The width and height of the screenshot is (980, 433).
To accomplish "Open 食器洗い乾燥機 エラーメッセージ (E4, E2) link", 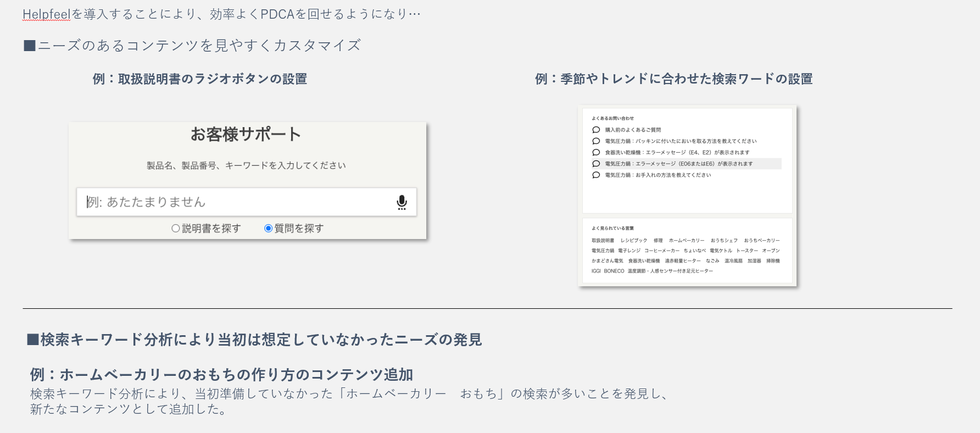I will pos(677,153).
